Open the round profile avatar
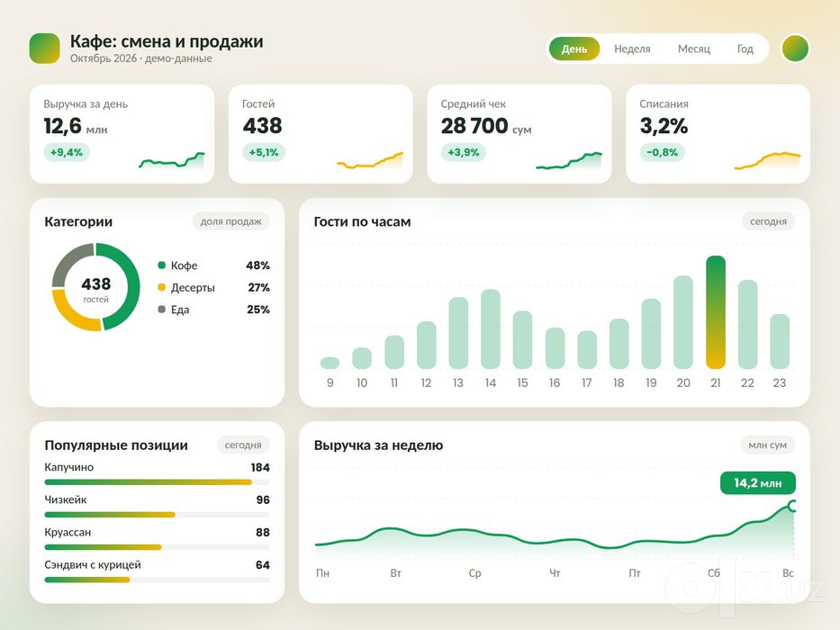Image resolution: width=840 pixels, height=630 pixels. pos(795,49)
